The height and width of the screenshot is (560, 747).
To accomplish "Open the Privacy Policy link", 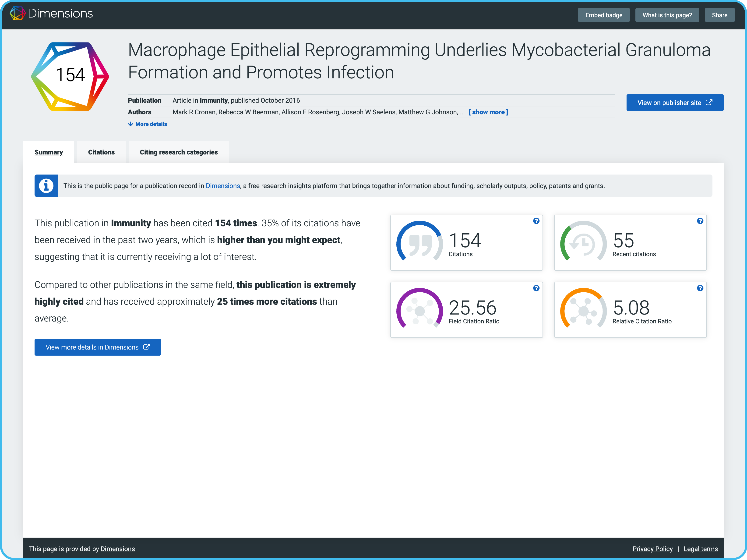I will pos(652,549).
